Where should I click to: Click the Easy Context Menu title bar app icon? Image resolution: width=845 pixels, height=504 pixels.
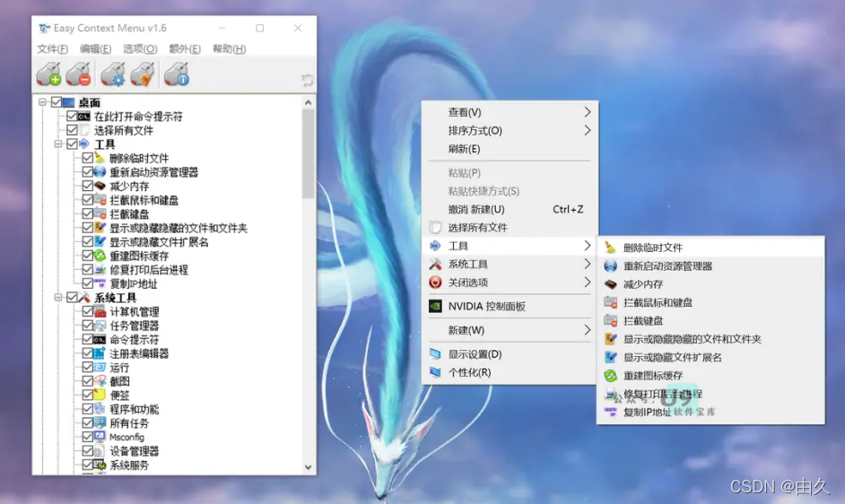pos(44,28)
